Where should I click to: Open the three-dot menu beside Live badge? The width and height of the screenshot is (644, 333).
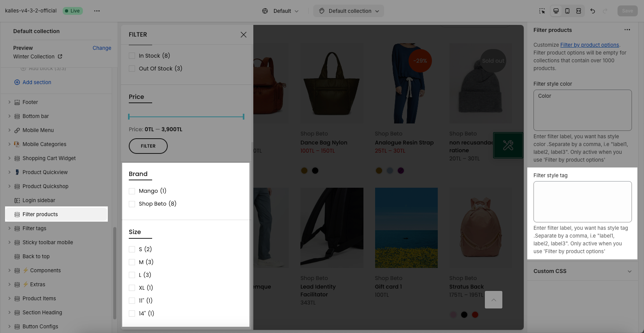tap(97, 11)
